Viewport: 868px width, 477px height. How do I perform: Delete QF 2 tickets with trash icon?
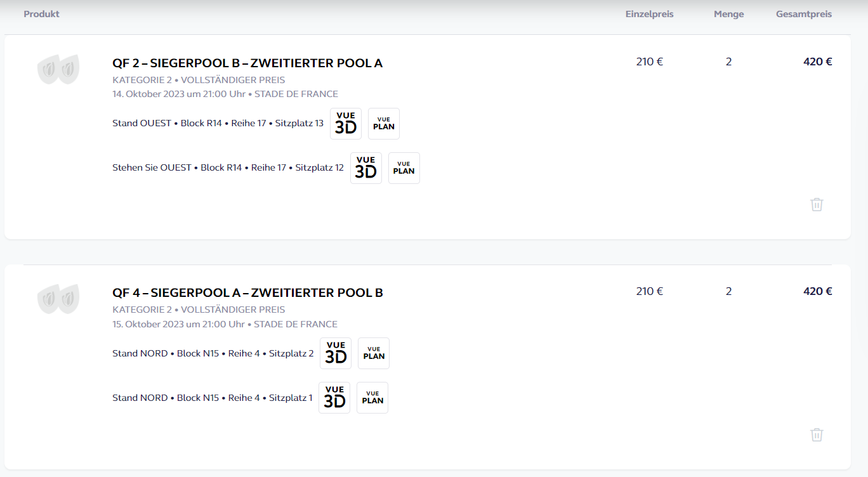pos(817,204)
